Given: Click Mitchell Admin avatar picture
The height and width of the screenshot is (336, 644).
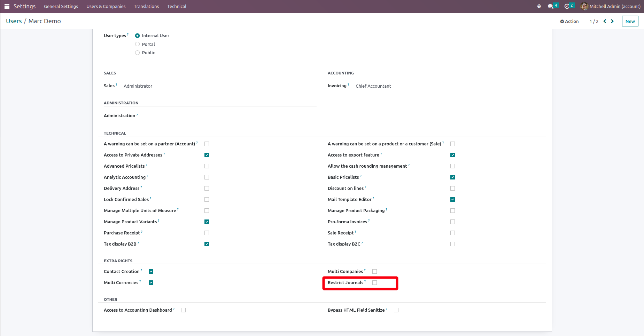Looking at the screenshot, I should point(584,6).
